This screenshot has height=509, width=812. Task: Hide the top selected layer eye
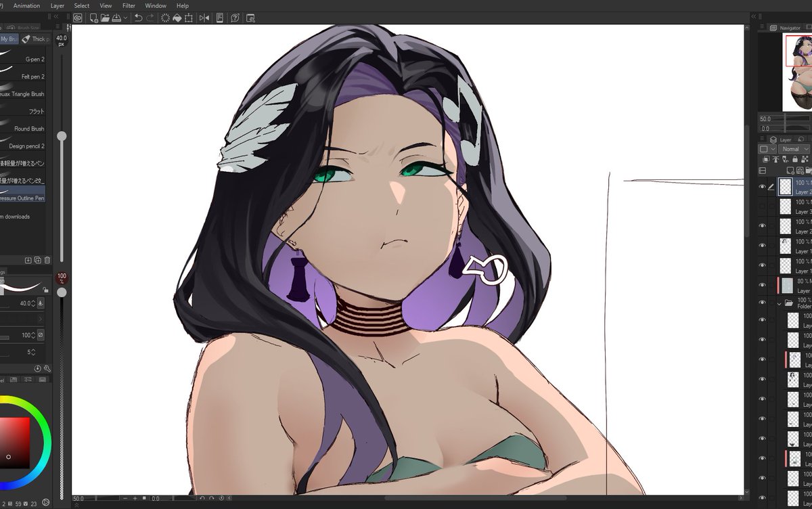pos(762,187)
